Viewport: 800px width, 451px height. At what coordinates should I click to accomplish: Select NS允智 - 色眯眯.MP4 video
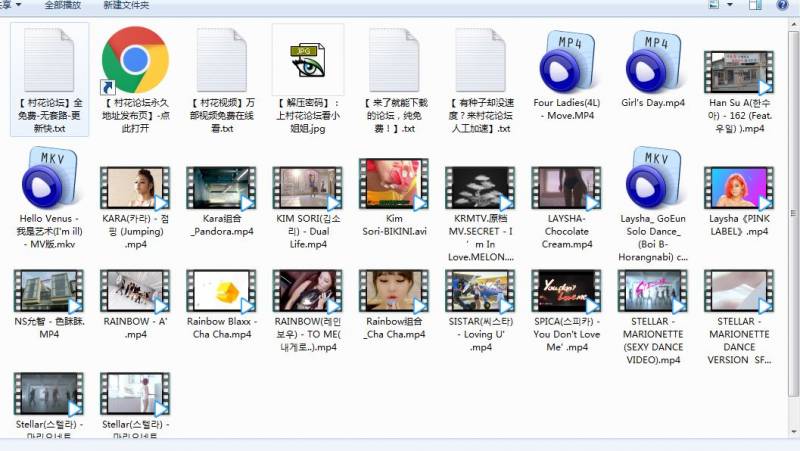click(x=49, y=305)
